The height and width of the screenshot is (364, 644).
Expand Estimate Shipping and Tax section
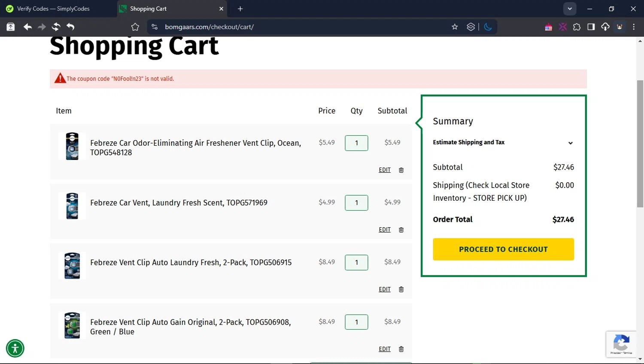pos(503,142)
